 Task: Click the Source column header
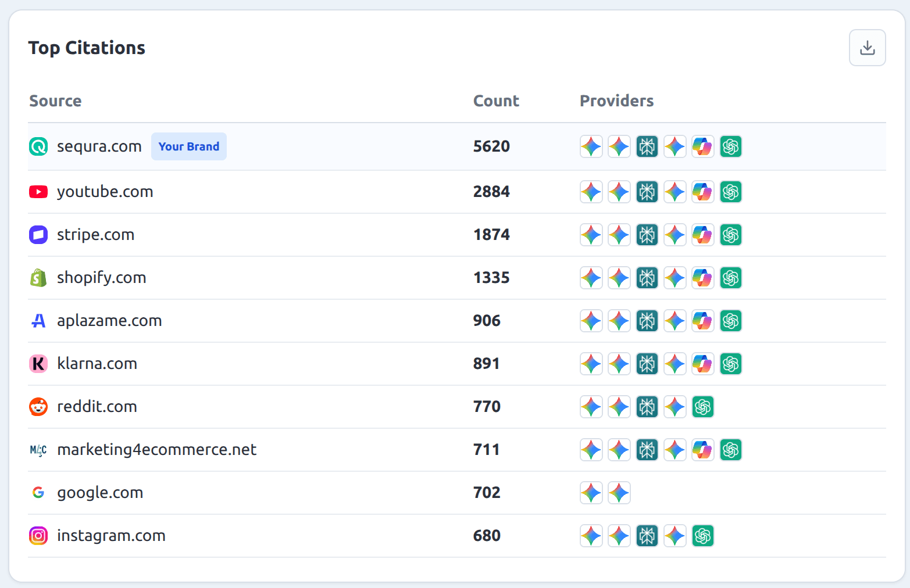pos(55,101)
